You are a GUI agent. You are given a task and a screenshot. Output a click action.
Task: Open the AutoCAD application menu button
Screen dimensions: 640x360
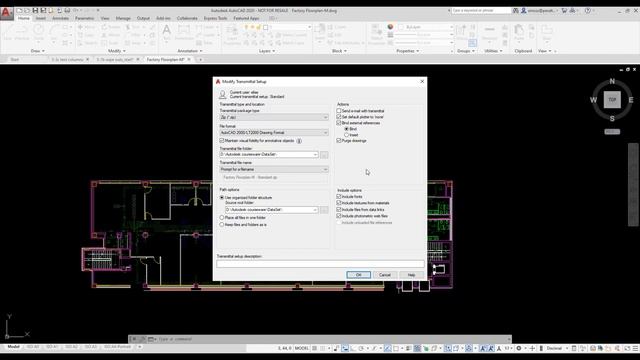coord(6,12)
